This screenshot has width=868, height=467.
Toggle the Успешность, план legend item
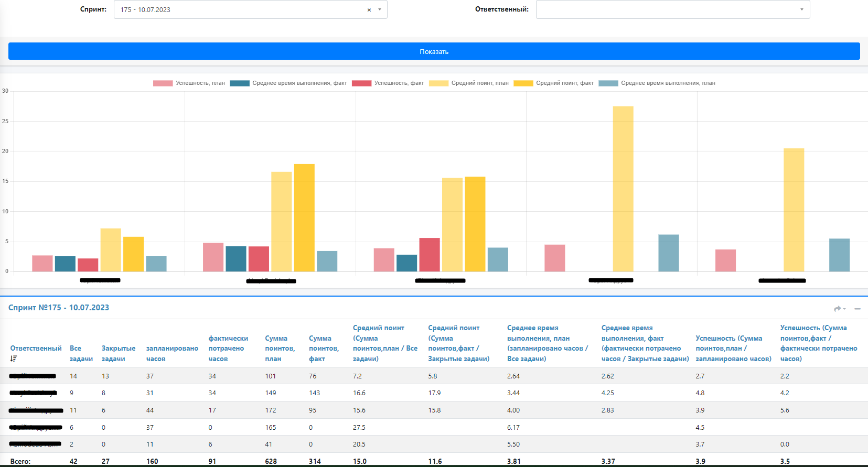(189, 83)
